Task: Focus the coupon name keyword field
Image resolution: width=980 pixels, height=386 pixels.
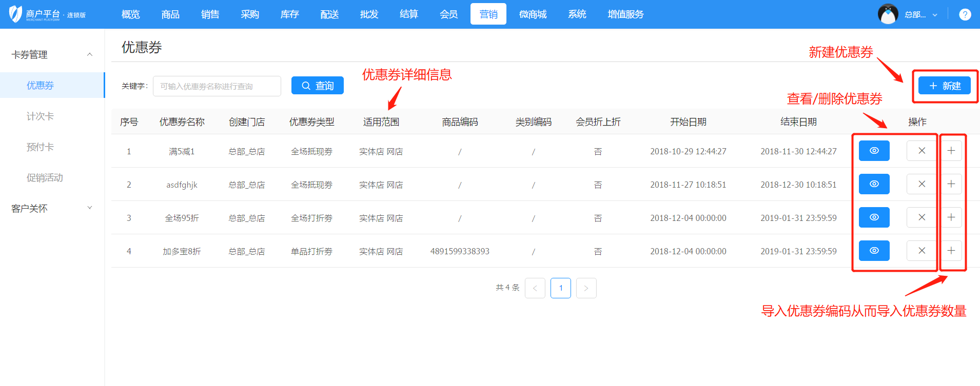Action: coord(217,86)
